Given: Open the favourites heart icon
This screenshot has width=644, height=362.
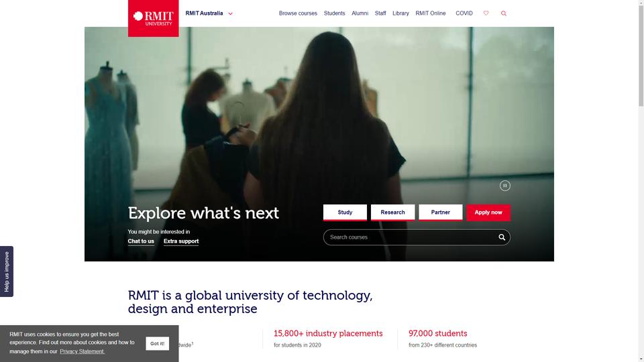Looking at the screenshot, I should pyautogui.click(x=486, y=13).
